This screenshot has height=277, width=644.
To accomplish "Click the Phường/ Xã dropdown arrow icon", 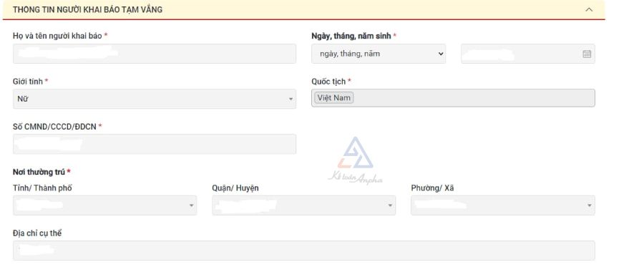I will 590,205.
